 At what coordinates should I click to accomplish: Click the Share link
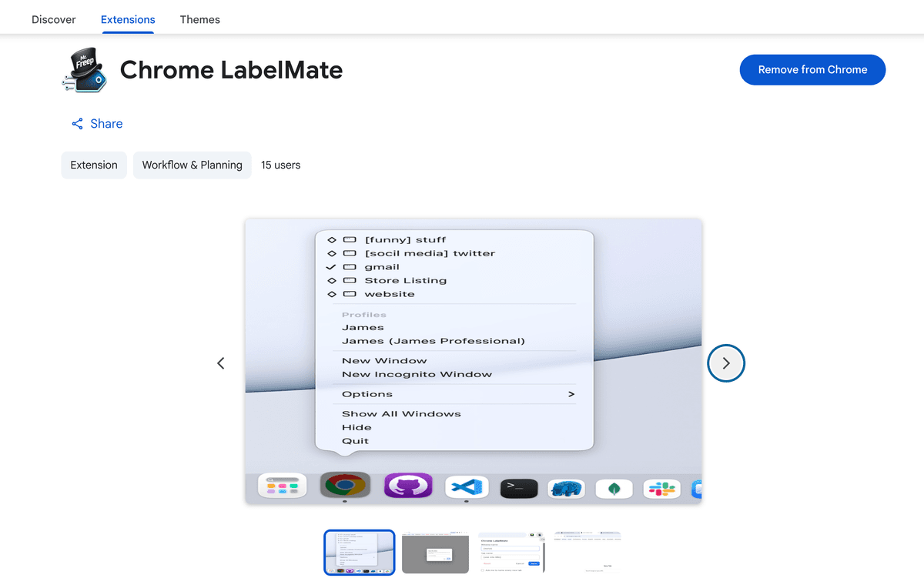97,124
